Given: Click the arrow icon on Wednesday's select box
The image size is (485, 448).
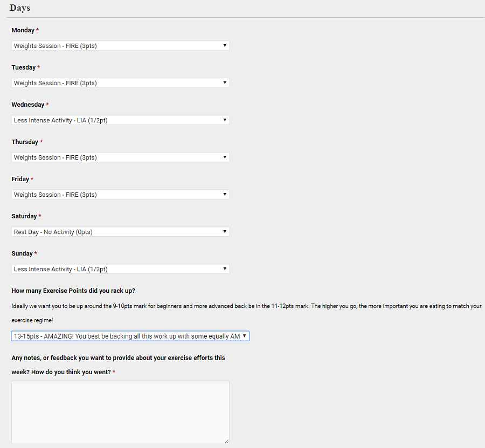Looking at the screenshot, I should pyautogui.click(x=225, y=120).
